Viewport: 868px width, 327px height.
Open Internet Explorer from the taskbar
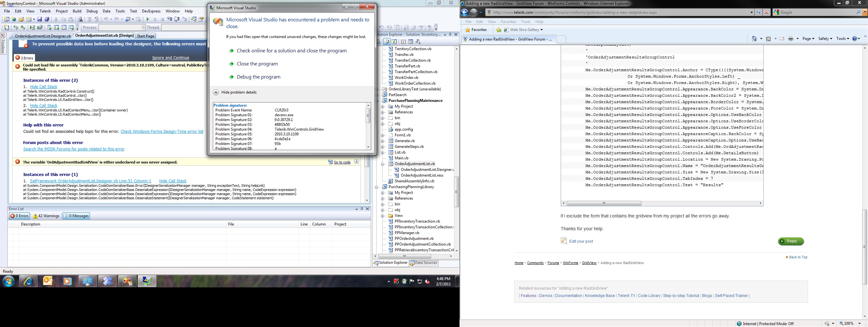click(28, 281)
